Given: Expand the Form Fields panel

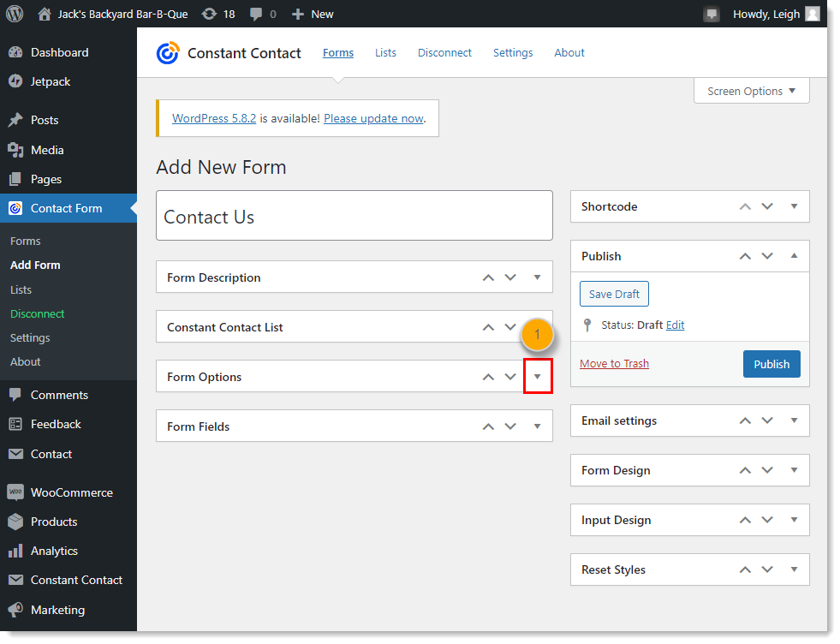Looking at the screenshot, I should pos(538,426).
